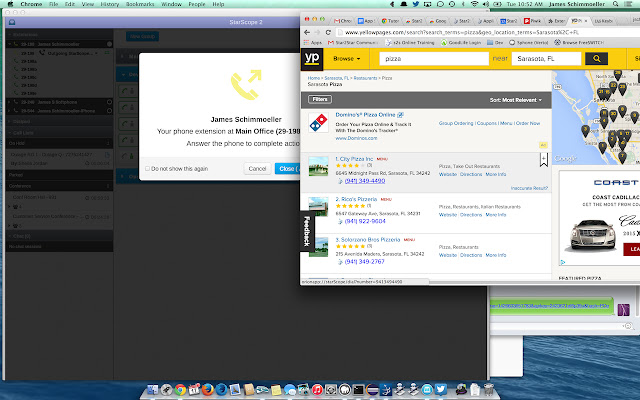Switch to the Pewk browser tab
This screenshot has width=640, height=400.
coord(533,20)
